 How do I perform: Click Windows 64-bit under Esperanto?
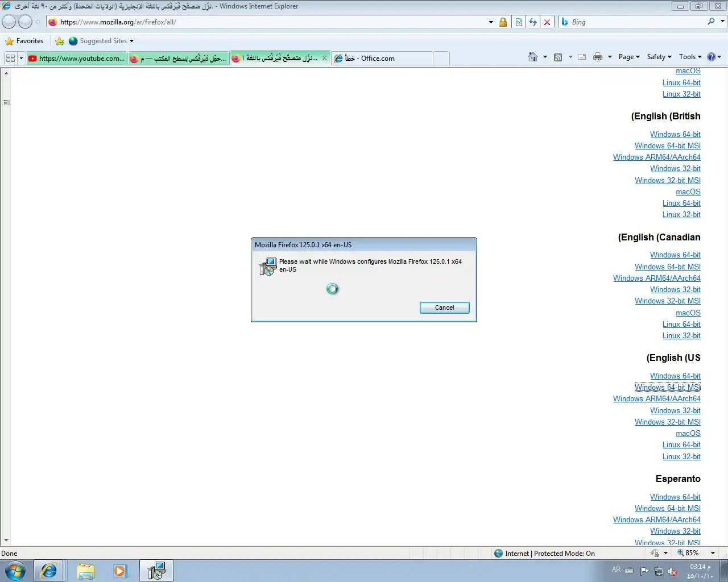pyautogui.click(x=675, y=497)
